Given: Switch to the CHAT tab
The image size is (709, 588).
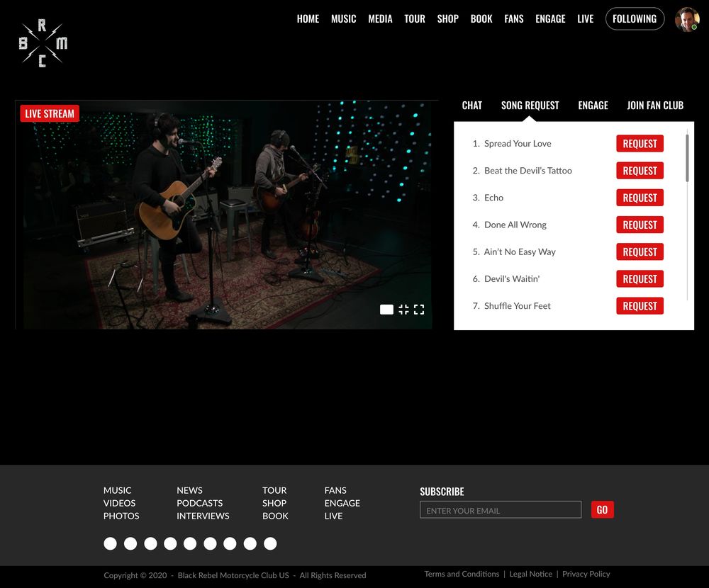Looking at the screenshot, I should click(x=472, y=106).
